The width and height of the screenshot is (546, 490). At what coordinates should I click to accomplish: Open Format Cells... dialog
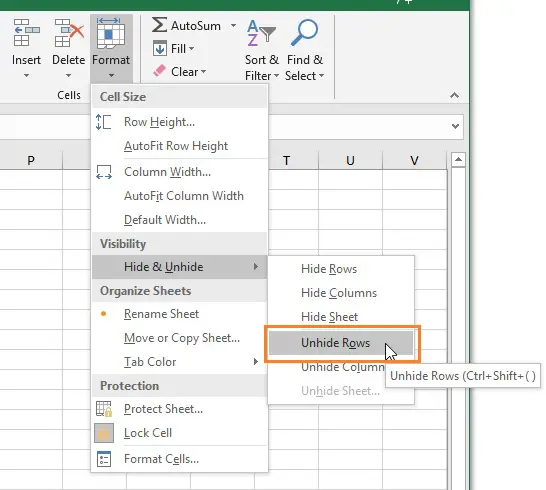[x=179, y=459]
